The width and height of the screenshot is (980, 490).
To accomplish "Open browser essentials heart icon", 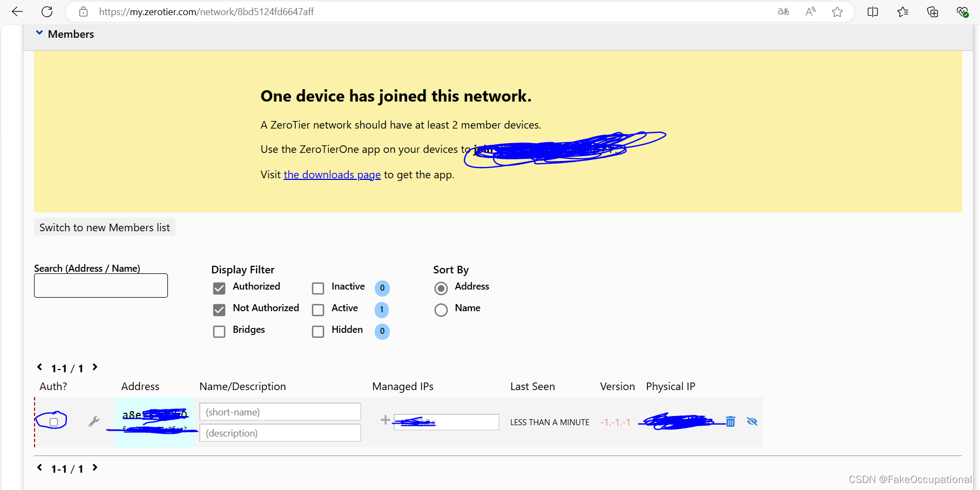I will click(962, 11).
